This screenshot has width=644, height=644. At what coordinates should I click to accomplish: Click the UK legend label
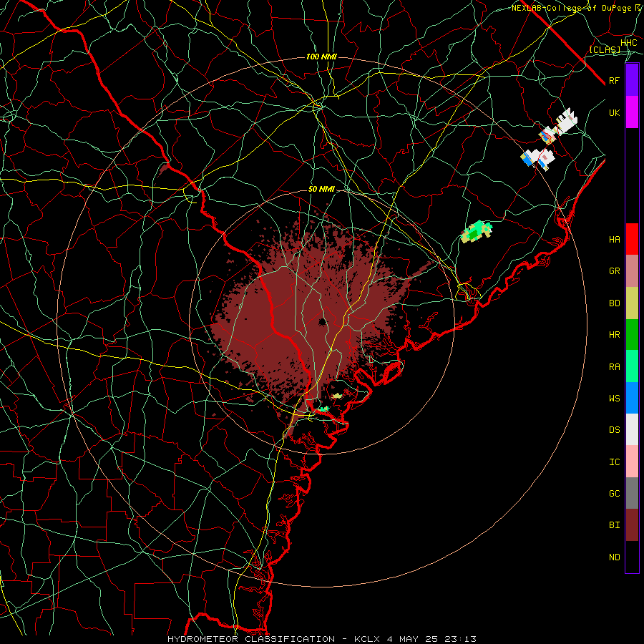click(x=614, y=112)
